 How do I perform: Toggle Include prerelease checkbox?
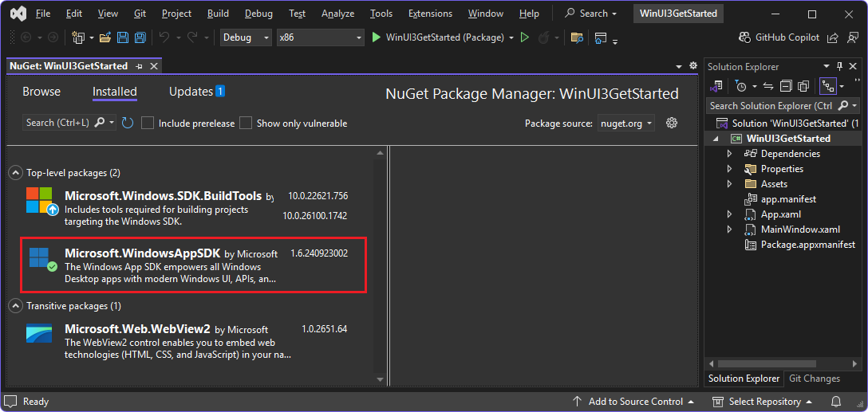point(148,123)
